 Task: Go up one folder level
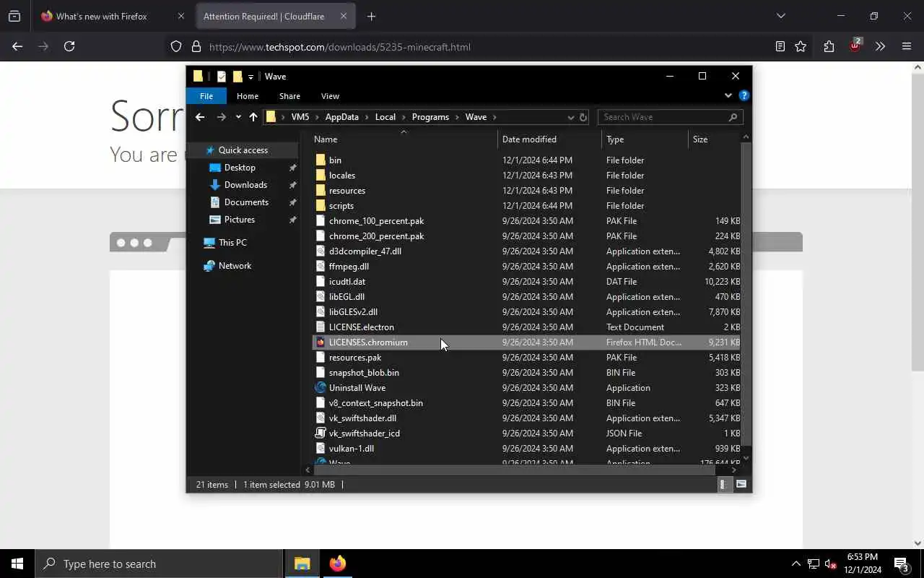[253, 117]
